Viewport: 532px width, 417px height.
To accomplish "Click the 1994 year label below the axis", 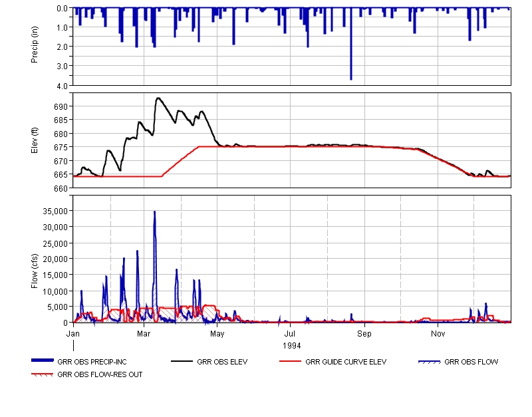I will coord(291,345).
